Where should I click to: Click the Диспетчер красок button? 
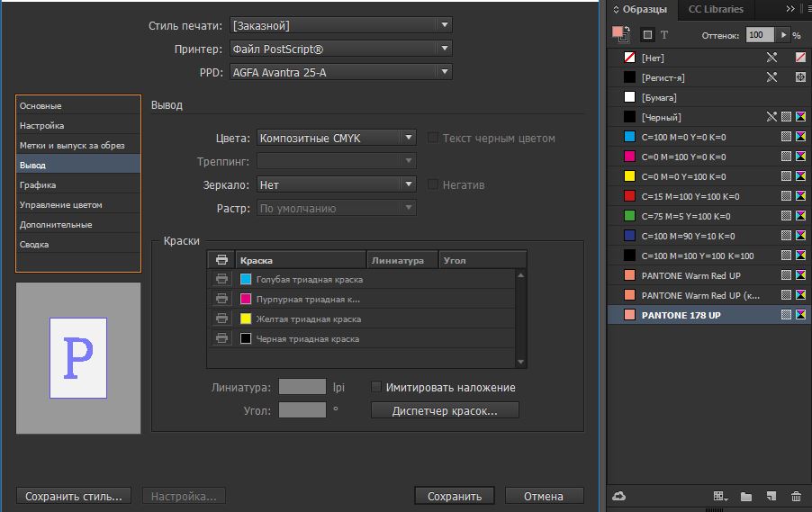(x=446, y=410)
